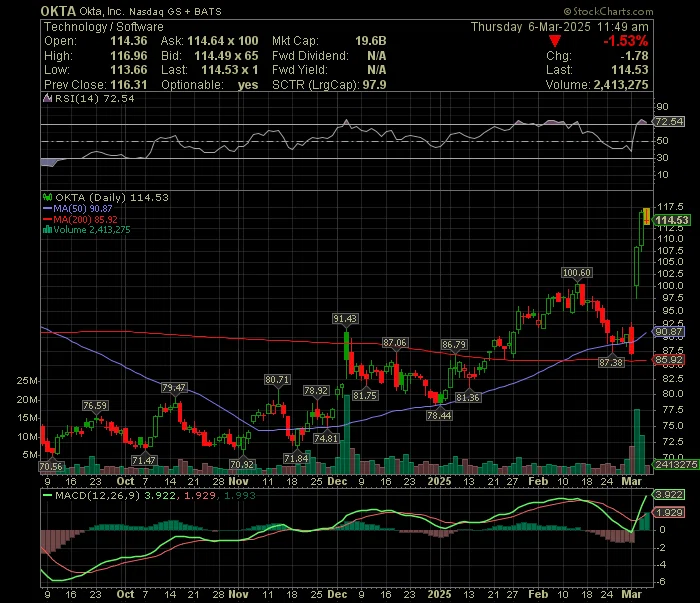Click the 1.929 MACD signal axis tag
This screenshot has height=603, width=700.
tap(669, 512)
